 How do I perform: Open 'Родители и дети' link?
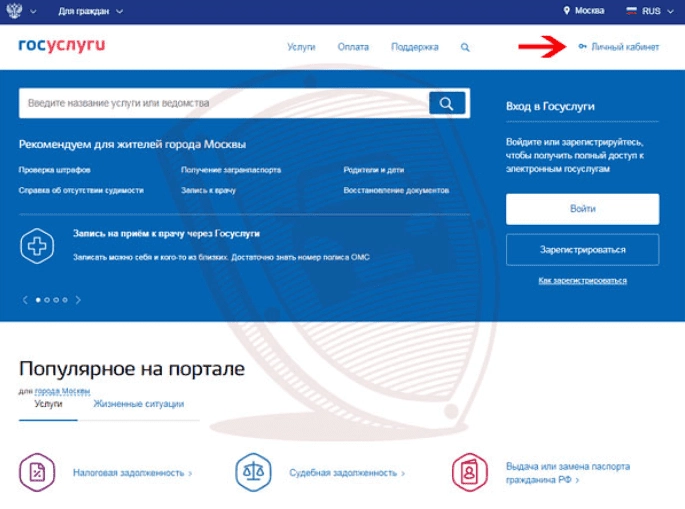click(x=374, y=170)
